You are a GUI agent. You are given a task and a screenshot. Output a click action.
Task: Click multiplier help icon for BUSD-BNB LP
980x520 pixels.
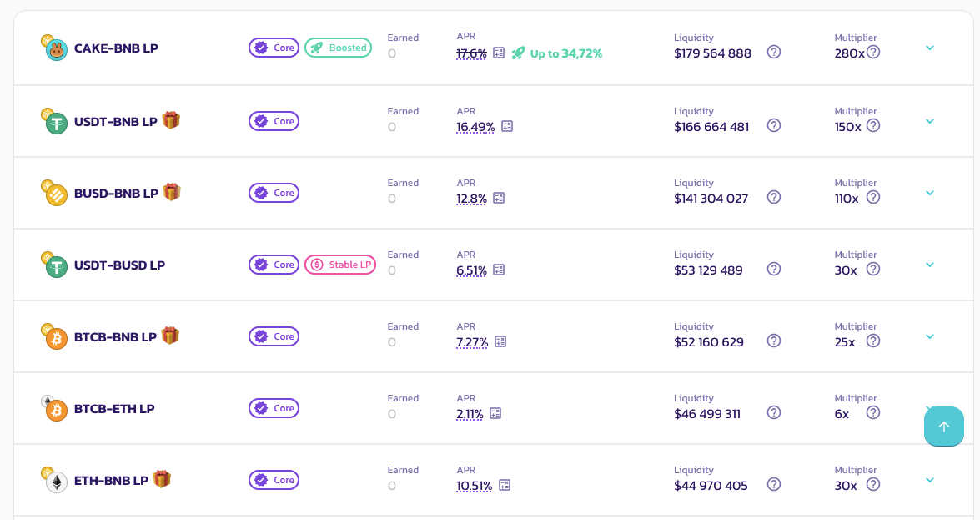[x=873, y=198]
